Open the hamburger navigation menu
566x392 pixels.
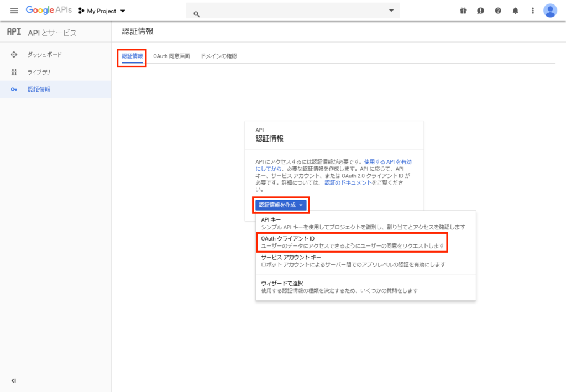point(14,11)
